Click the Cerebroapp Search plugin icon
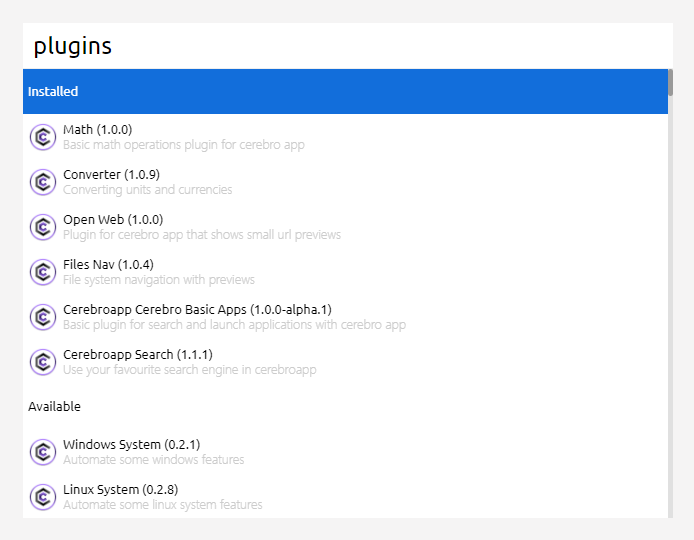 coord(43,362)
